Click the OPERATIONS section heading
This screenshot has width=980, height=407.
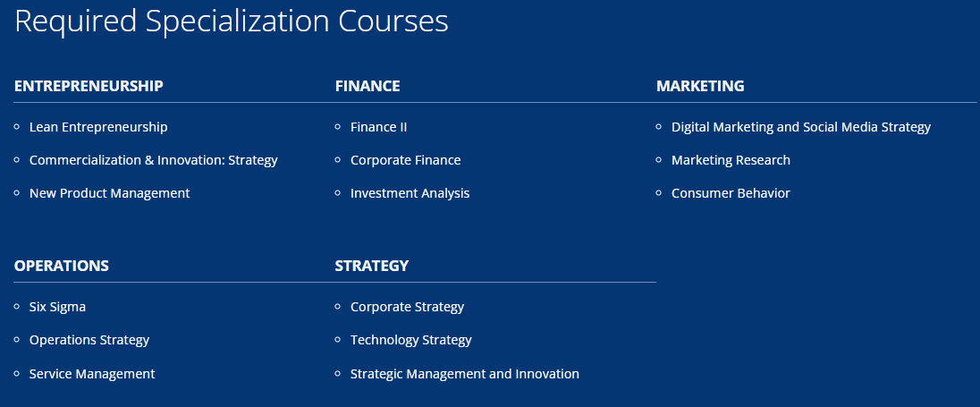[x=61, y=266]
